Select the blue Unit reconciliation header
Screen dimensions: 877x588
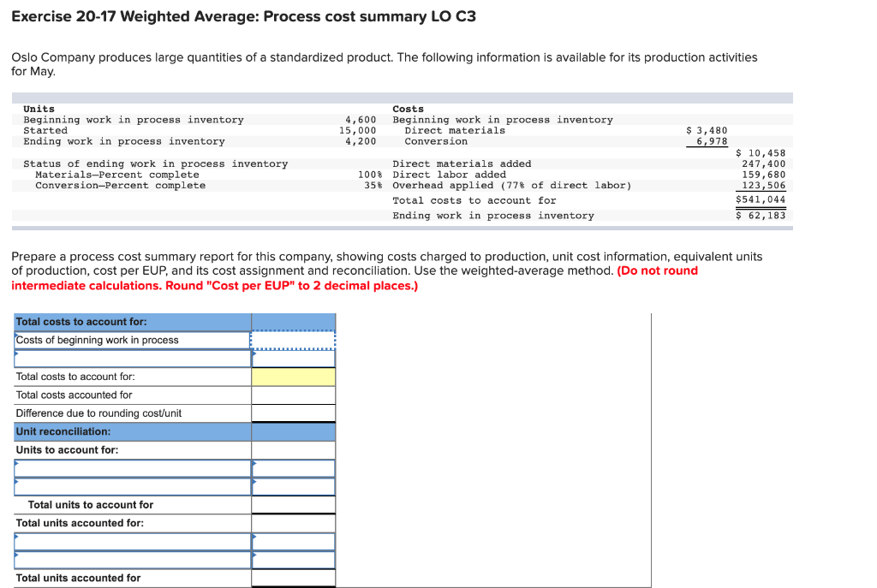[128, 431]
